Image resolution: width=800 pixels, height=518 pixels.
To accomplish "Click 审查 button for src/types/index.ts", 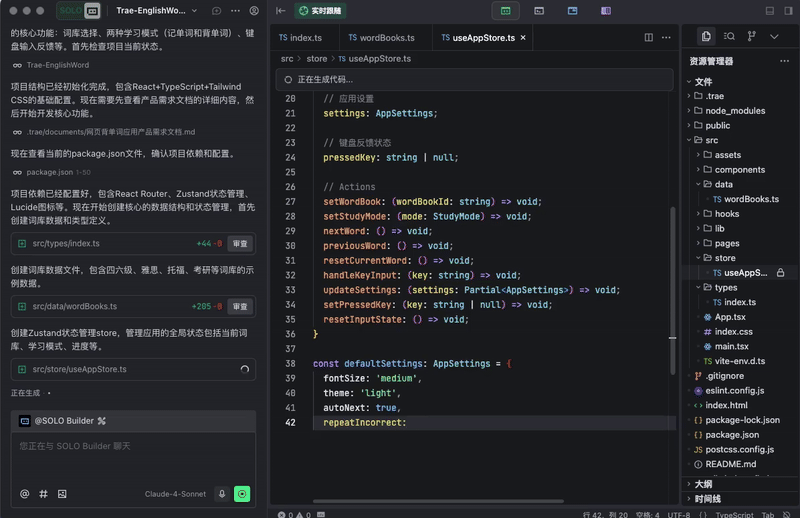I will [240, 243].
